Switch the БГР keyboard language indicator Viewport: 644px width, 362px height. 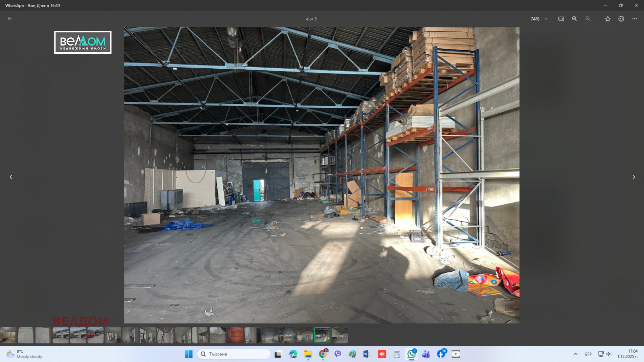pyautogui.click(x=588, y=354)
